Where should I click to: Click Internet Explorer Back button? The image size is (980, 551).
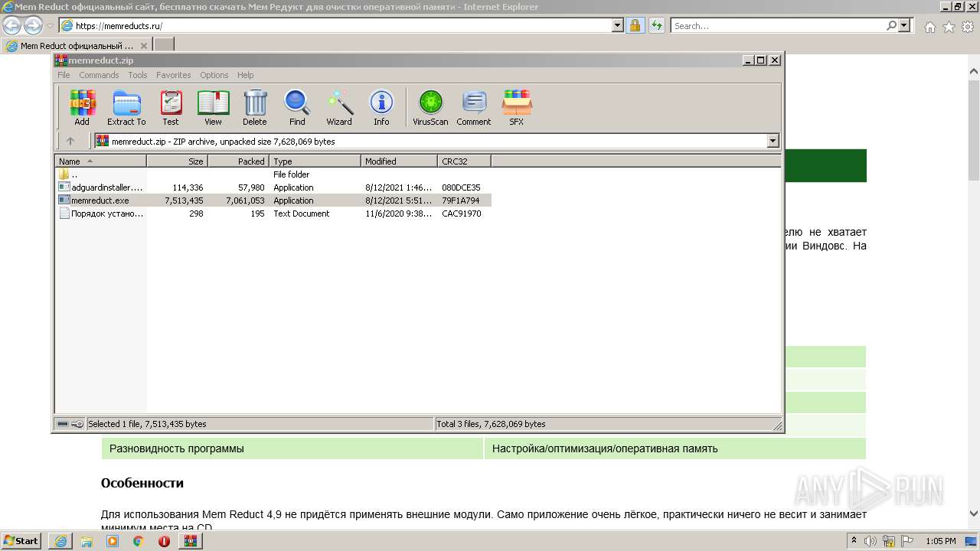(12, 25)
